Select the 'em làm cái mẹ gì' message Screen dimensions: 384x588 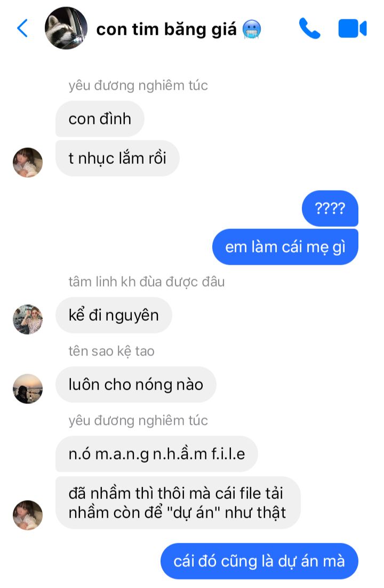coord(285,247)
